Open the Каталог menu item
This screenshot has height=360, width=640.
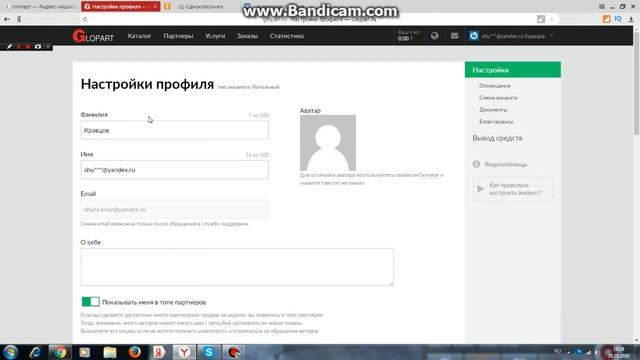pos(139,36)
